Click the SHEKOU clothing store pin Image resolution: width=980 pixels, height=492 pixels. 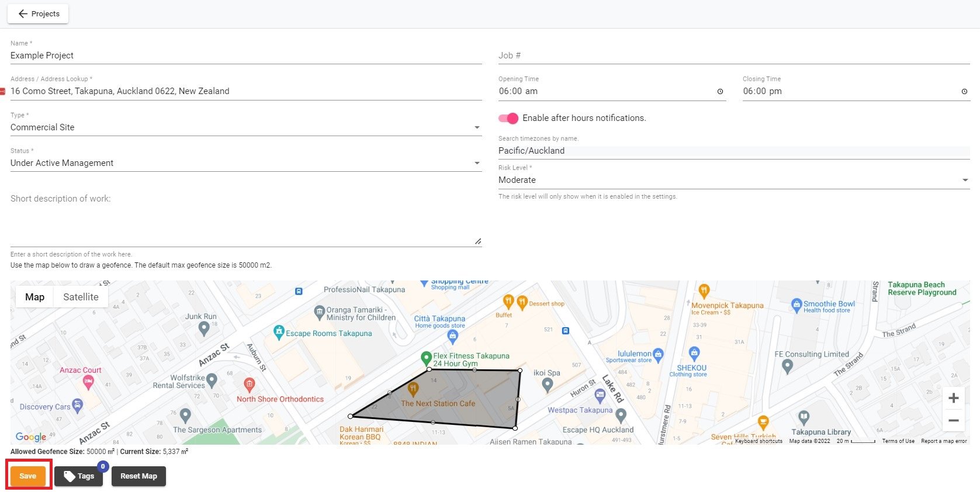pos(694,353)
